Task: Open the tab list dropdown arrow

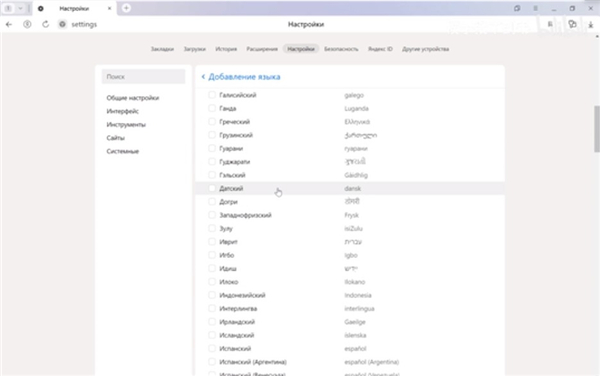Action: point(20,8)
